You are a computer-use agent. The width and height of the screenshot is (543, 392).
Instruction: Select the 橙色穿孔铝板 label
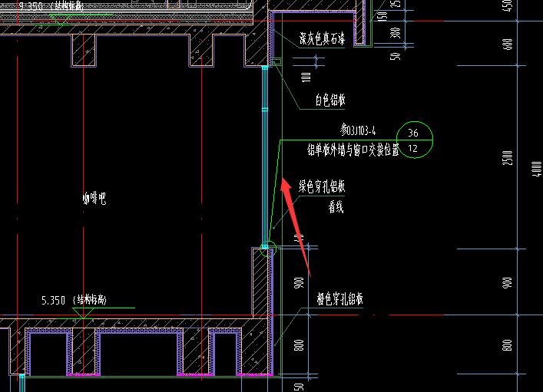click(340, 298)
